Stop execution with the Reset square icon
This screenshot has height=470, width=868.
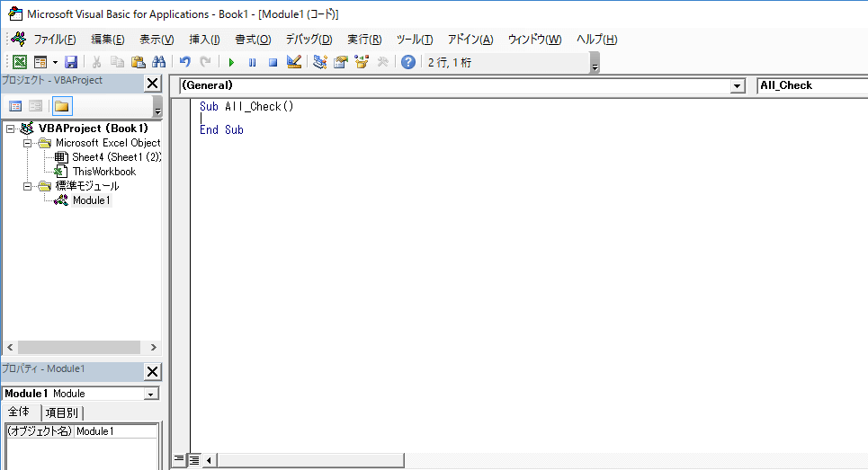pos(273,63)
